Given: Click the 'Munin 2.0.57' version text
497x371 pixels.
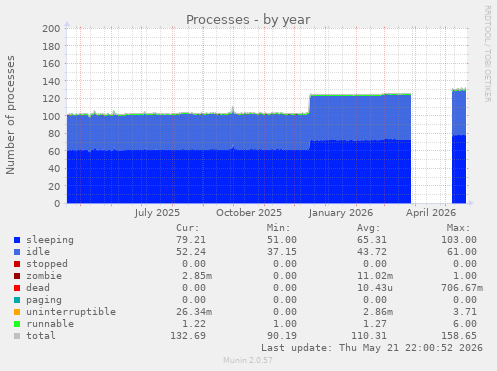Looking at the screenshot, I should (x=248, y=360).
